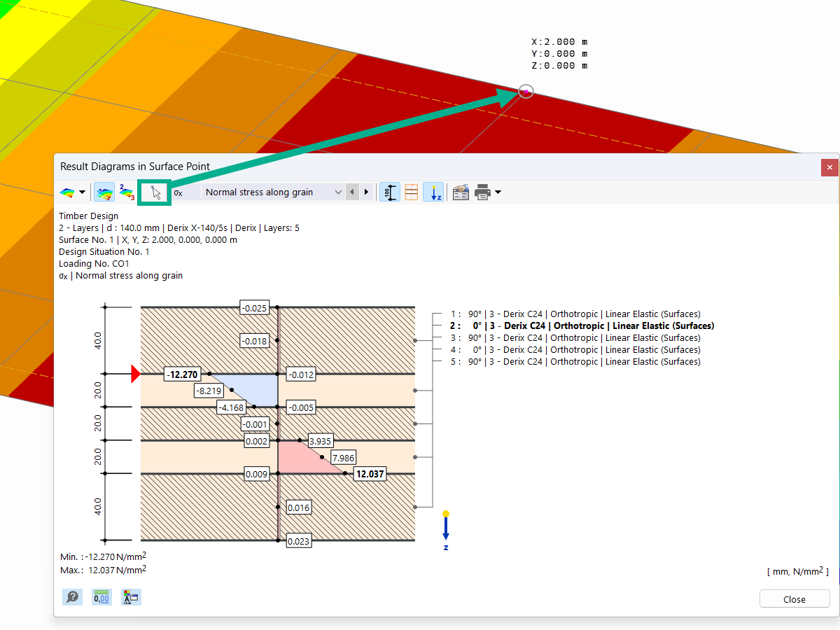Step to previous stress type with left arrow
Viewport: 840px width, 630px height.
352,192
